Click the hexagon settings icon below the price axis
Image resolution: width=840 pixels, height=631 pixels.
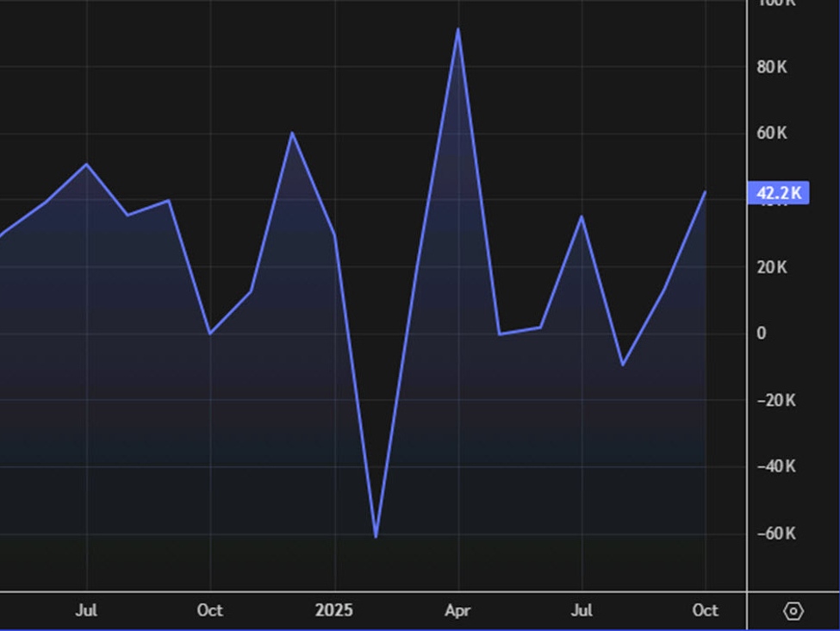click(x=793, y=610)
